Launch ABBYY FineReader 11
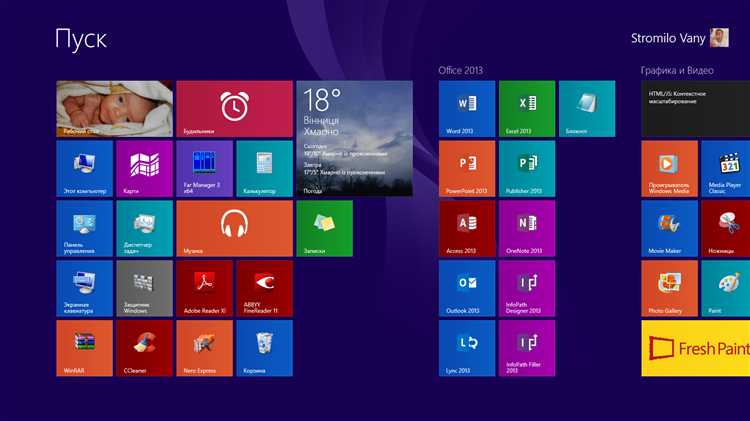 [265, 288]
